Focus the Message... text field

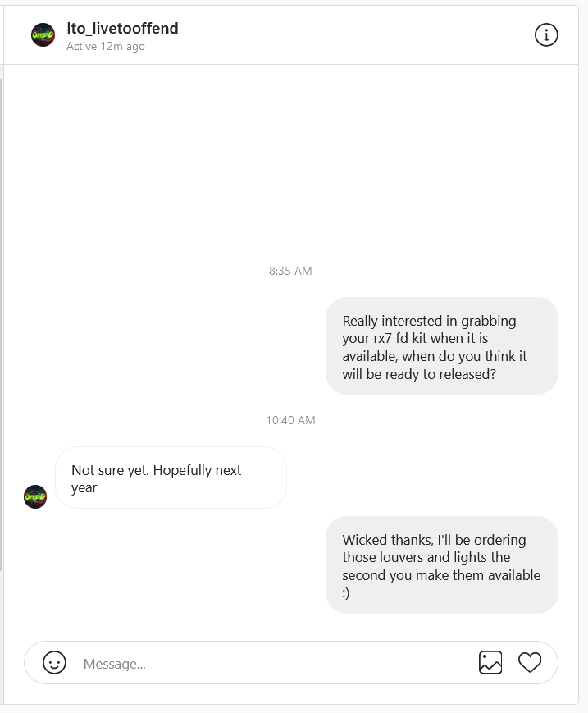272,664
